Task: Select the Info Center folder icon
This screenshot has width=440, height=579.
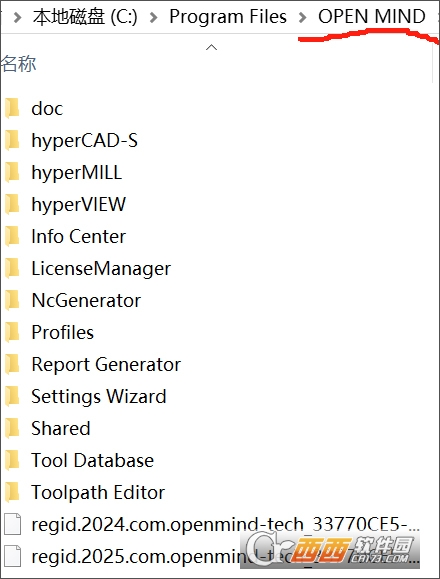Action: click(x=12, y=236)
